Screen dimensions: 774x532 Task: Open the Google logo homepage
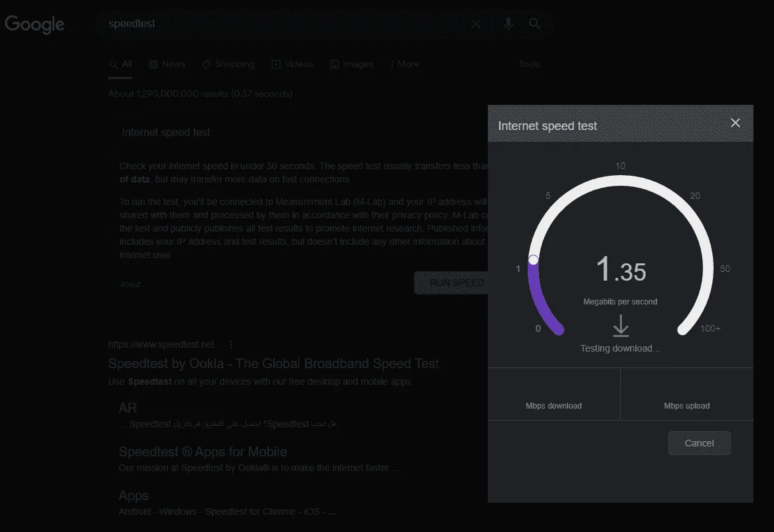click(35, 24)
